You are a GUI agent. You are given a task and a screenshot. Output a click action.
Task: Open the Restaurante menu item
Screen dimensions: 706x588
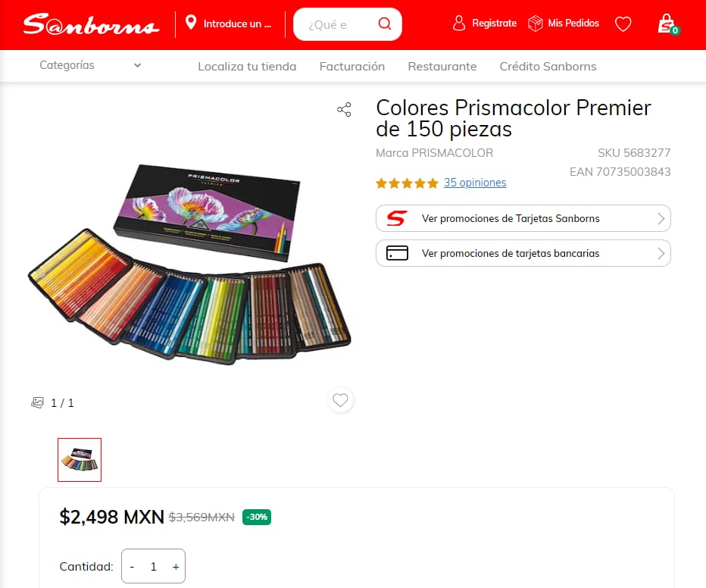click(x=442, y=66)
